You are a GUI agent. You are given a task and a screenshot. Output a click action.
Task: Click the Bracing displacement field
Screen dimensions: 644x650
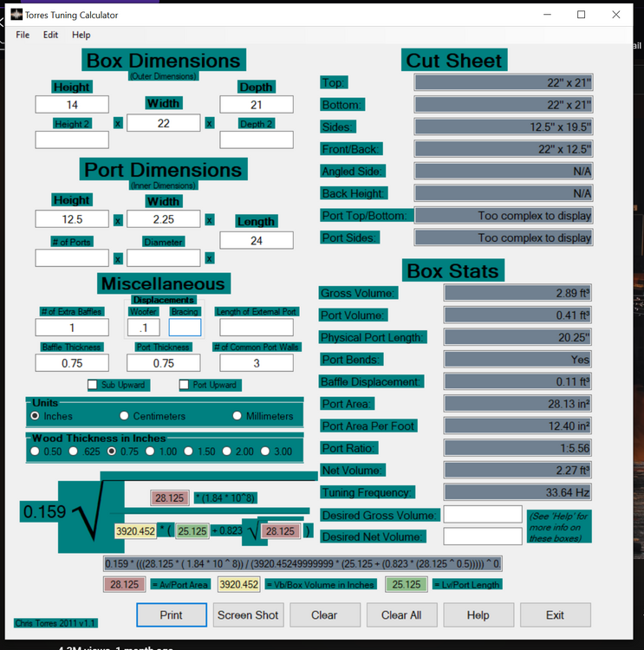(185, 328)
